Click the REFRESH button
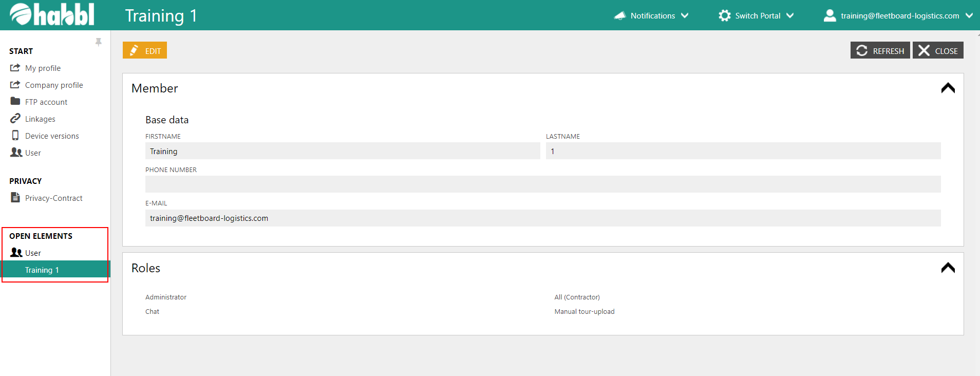Image resolution: width=980 pixels, height=376 pixels. 880,50
